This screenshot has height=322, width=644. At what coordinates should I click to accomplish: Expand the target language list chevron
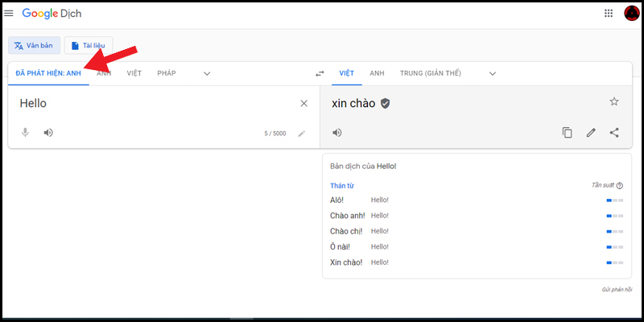pyautogui.click(x=493, y=74)
